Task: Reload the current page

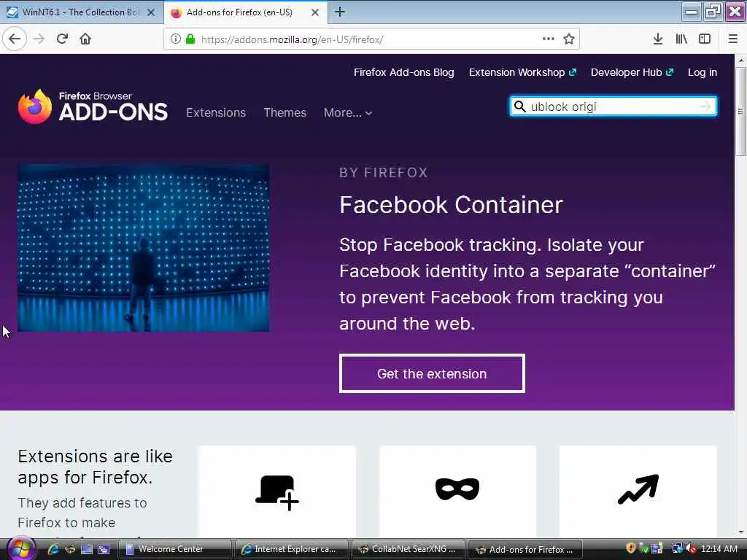Action: (x=63, y=39)
